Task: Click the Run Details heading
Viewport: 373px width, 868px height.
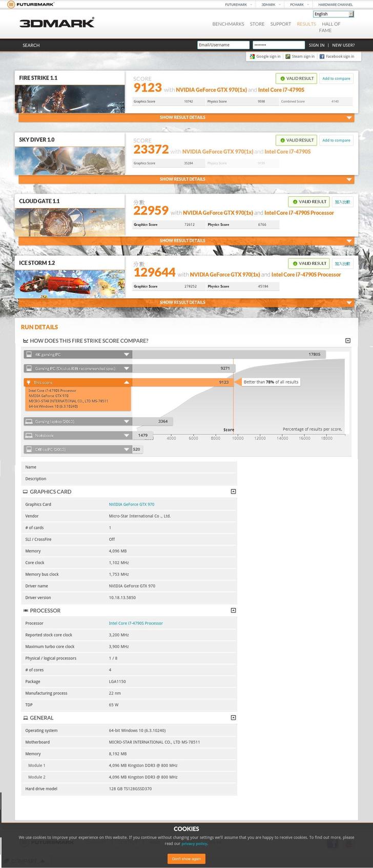Action: 39,327
